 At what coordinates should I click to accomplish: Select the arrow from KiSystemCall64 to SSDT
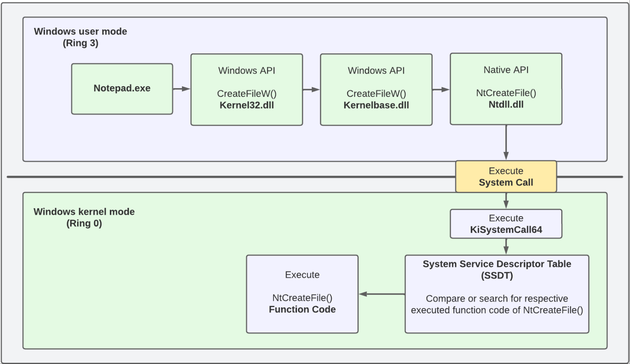click(506, 247)
